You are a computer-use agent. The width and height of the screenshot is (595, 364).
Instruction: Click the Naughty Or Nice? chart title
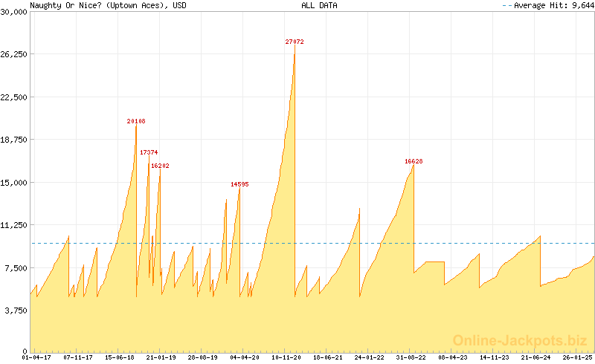(109, 5)
